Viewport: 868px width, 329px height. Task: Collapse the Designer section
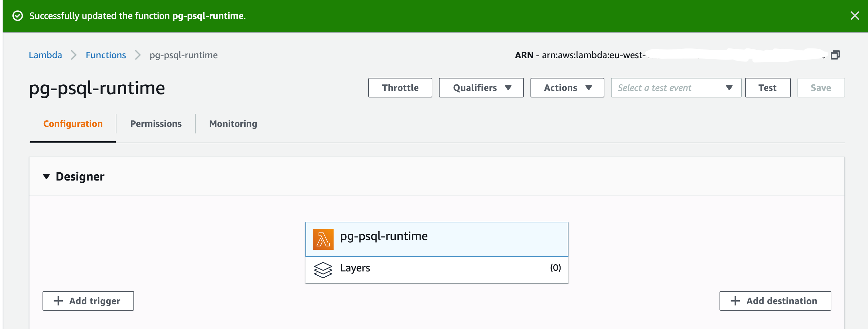click(x=46, y=176)
